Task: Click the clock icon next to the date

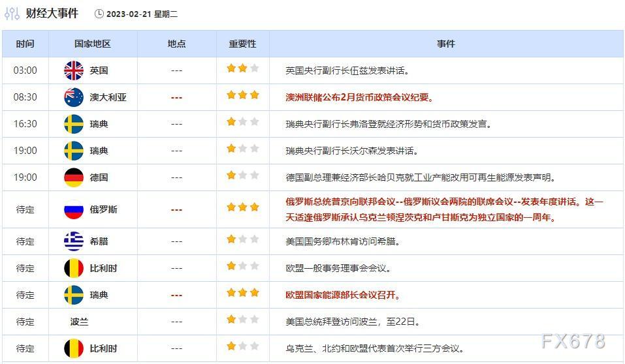Action: click(99, 14)
